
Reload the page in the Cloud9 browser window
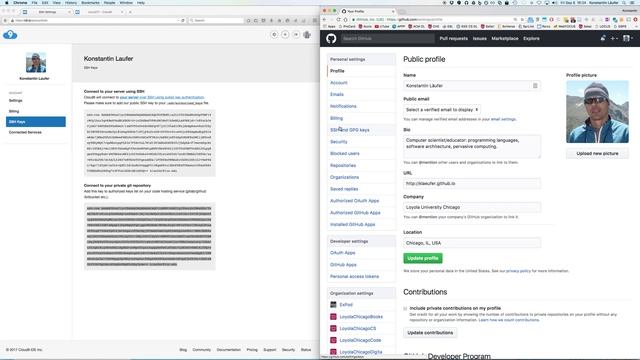pyautogui.click(x=183, y=20)
